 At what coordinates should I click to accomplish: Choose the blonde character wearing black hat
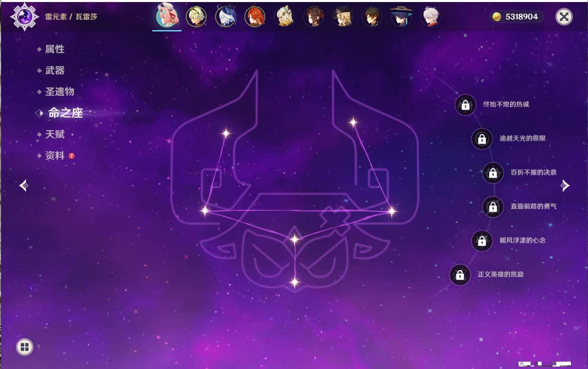(343, 17)
